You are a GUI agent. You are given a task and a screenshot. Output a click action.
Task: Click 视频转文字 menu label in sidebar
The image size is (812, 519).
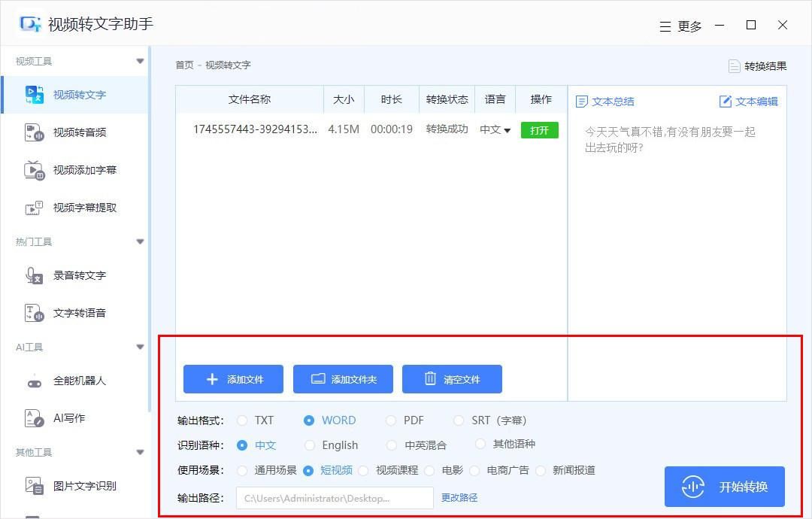80,95
